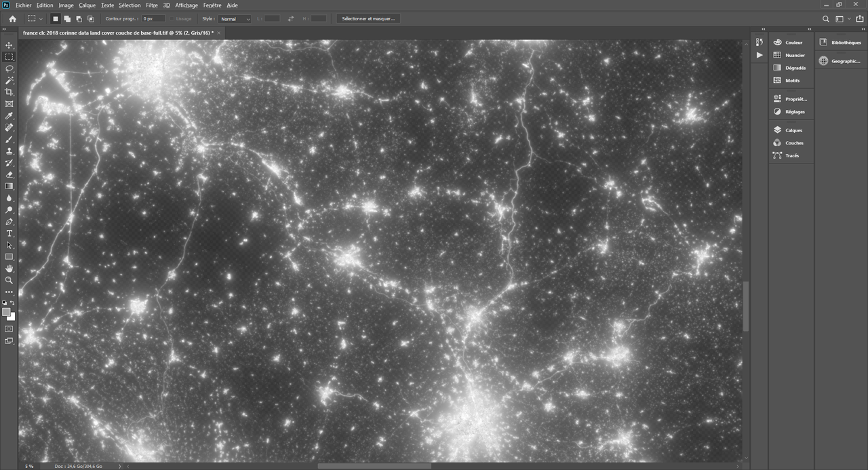Select the Gradient tool
The height and width of the screenshot is (470, 868).
pyautogui.click(x=9, y=186)
